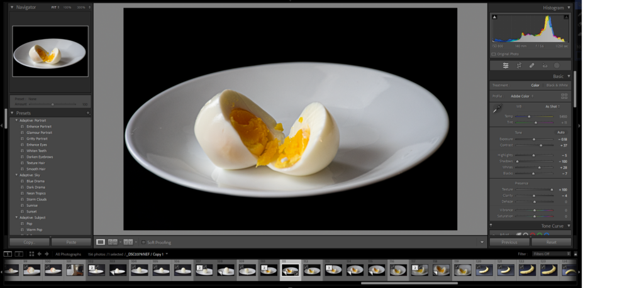
Task: Toggle the Original Photo checkbox
Action: [x=494, y=54]
